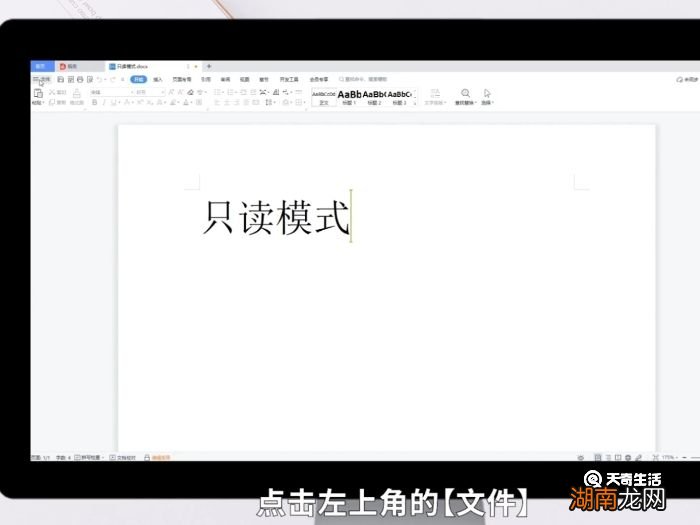Viewport: 700px width, 525px height.
Task: Click the full screen icon in status bar
Action: pyautogui.click(x=655, y=458)
